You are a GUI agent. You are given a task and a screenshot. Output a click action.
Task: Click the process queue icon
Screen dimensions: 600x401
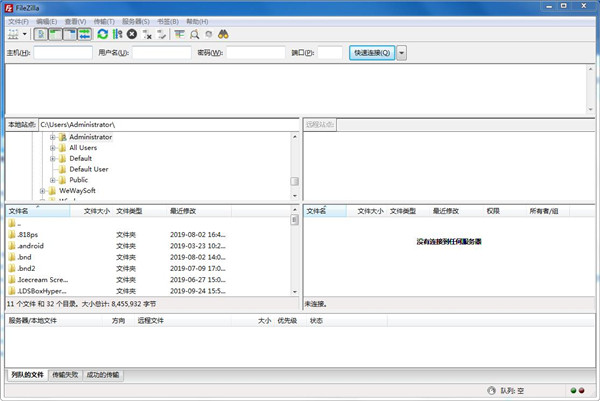point(117,34)
